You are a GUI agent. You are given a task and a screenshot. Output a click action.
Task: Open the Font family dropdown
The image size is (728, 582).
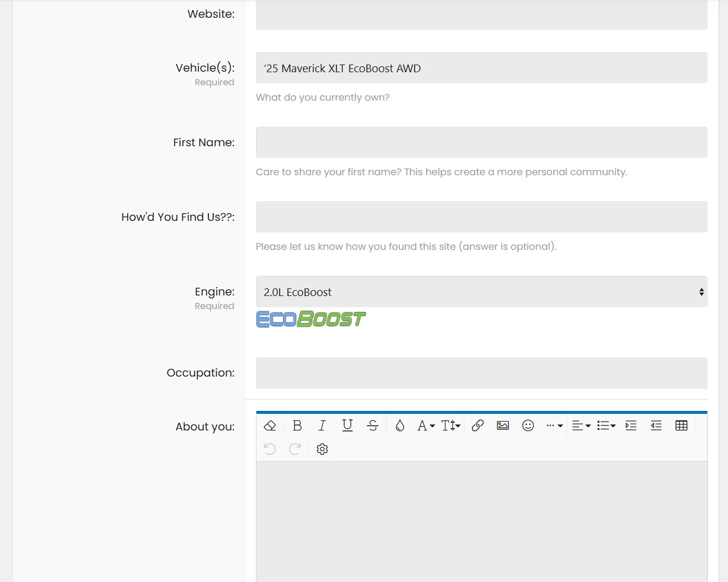[x=426, y=425]
